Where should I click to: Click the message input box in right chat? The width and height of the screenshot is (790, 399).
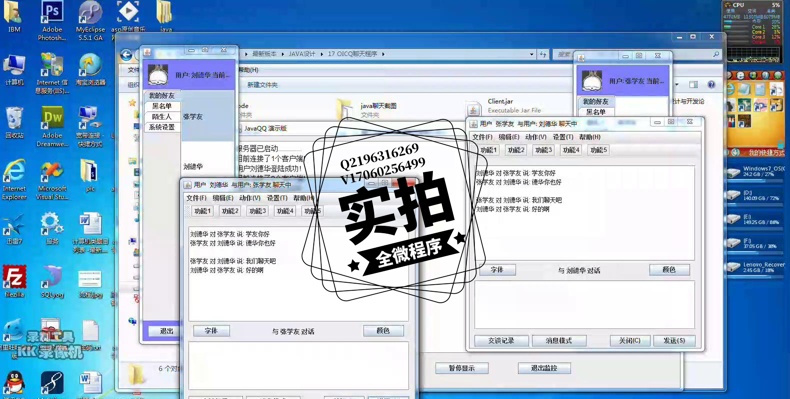click(584, 305)
